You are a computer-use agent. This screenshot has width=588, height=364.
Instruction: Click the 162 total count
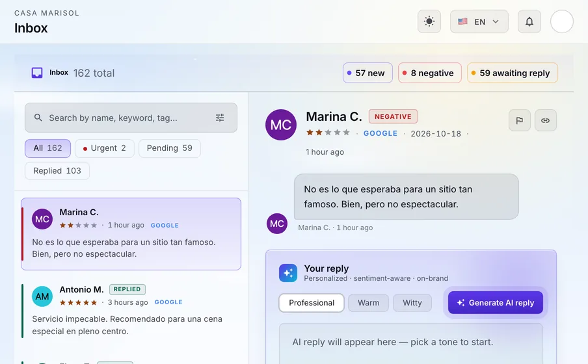(94, 73)
